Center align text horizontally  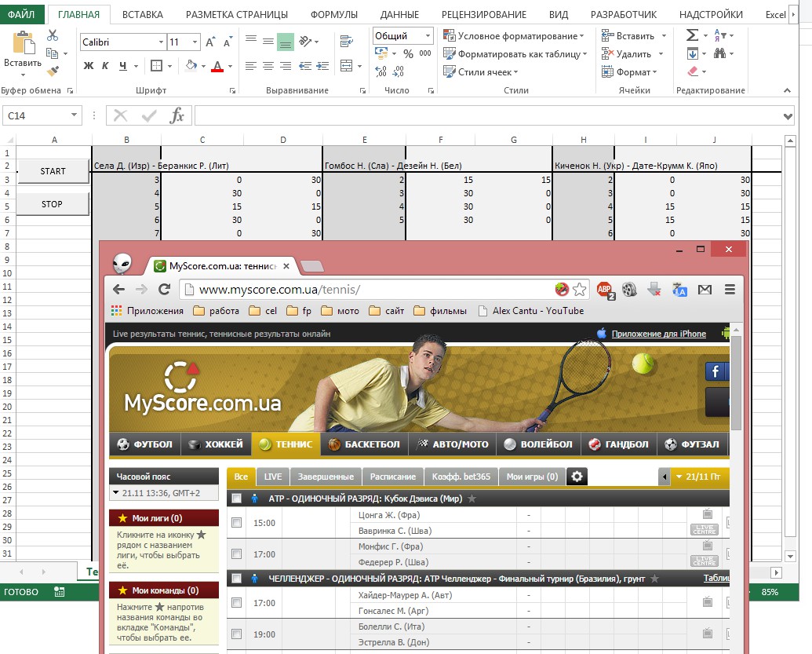(x=268, y=66)
